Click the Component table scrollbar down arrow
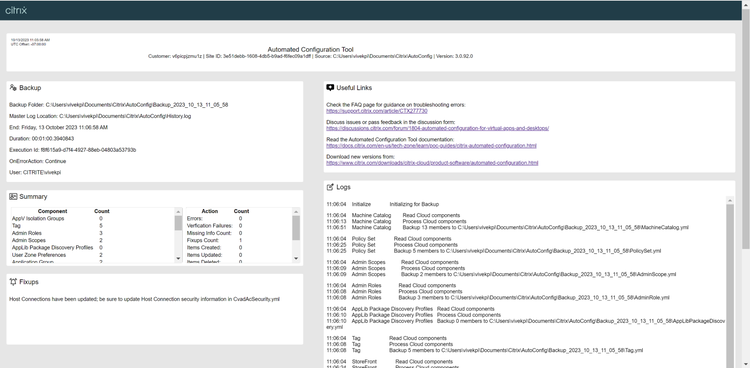This screenshot has height=368, width=750. (178, 258)
